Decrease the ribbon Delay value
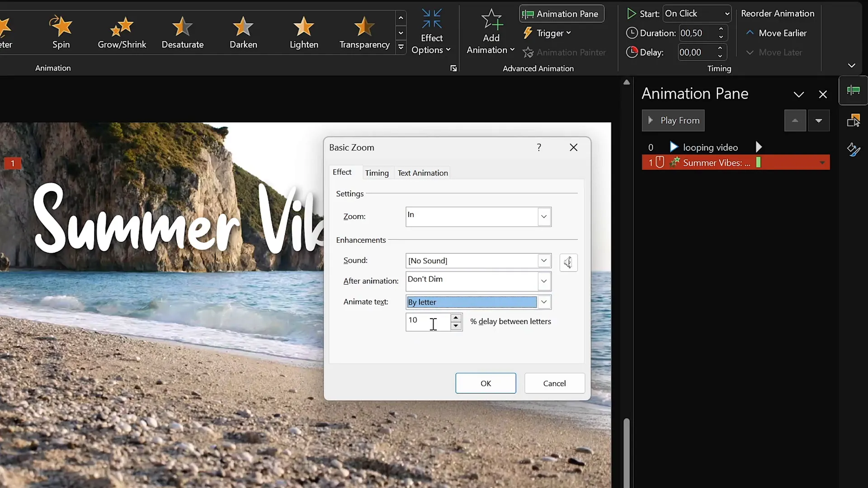 pyautogui.click(x=720, y=56)
